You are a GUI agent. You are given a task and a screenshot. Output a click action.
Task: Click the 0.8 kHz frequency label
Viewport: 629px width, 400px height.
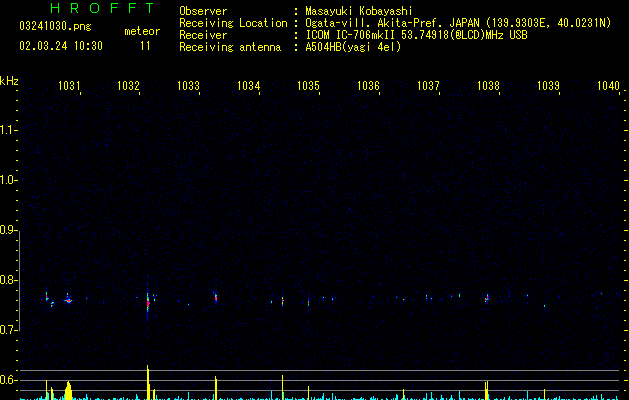[x=8, y=280]
